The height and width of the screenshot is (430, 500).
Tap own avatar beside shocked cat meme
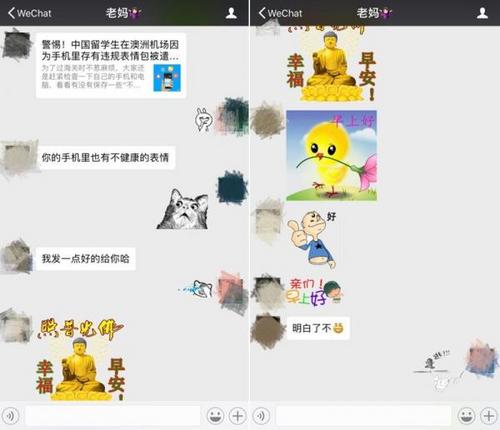(x=232, y=187)
